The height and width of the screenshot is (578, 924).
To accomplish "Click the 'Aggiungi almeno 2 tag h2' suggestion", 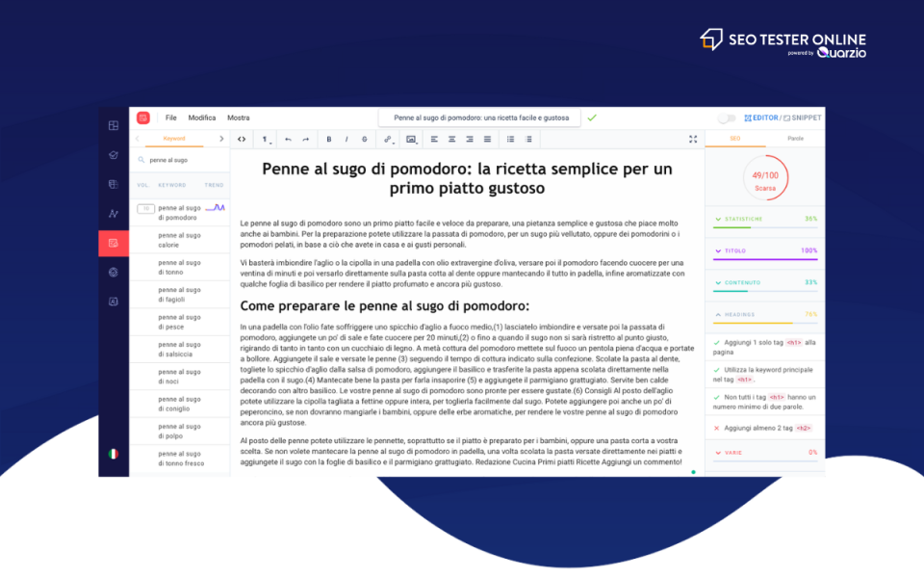I will click(765, 428).
